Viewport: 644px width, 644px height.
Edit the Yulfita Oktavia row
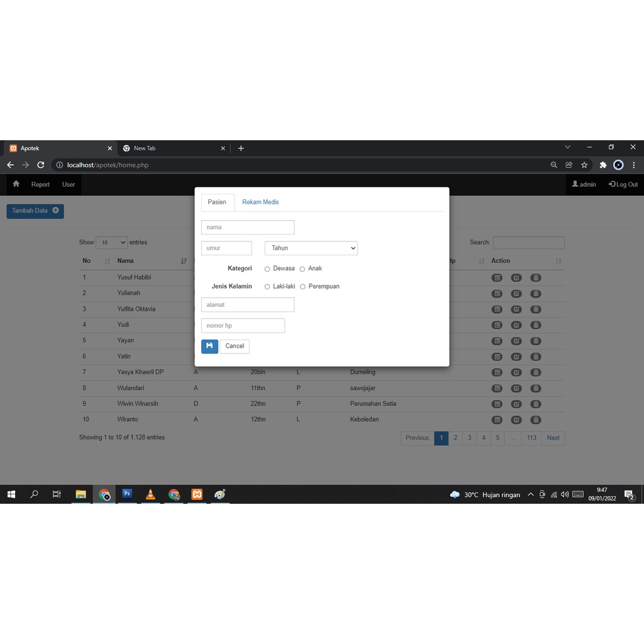click(x=516, y=309)
